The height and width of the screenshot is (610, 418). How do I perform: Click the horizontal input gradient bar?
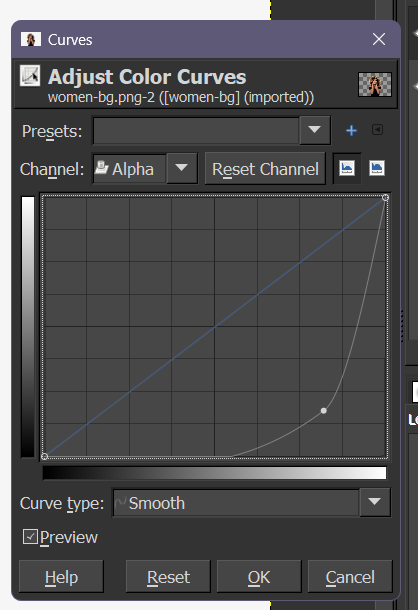coord(214,473)
